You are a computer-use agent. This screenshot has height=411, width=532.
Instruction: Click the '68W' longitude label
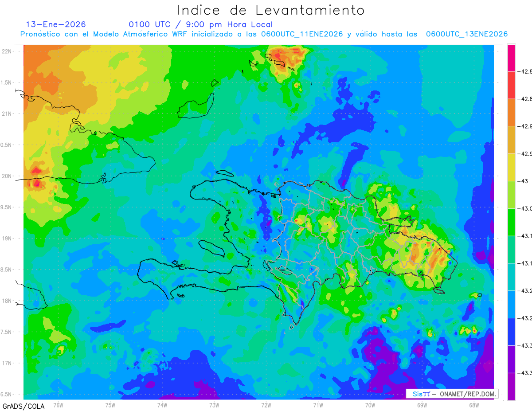pos(473,405)
